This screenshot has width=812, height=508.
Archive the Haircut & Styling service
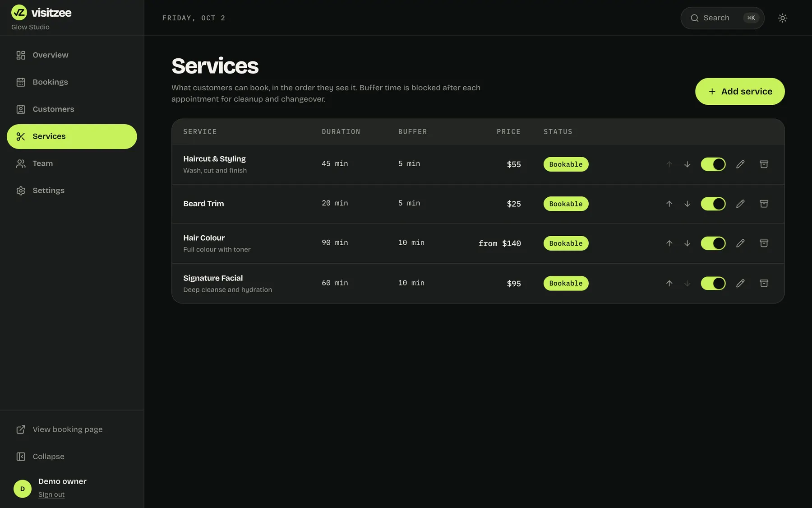point(764,164)
